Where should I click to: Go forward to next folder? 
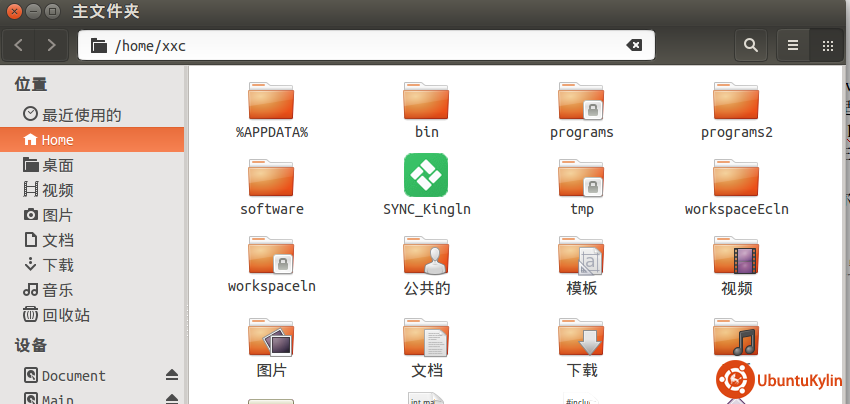coord(51,45)
